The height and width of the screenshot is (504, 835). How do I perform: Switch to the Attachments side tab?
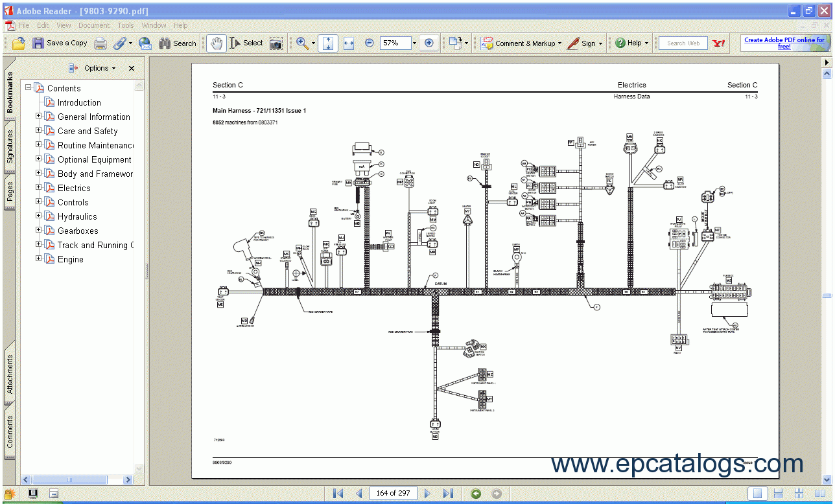[x=10, y=374]
